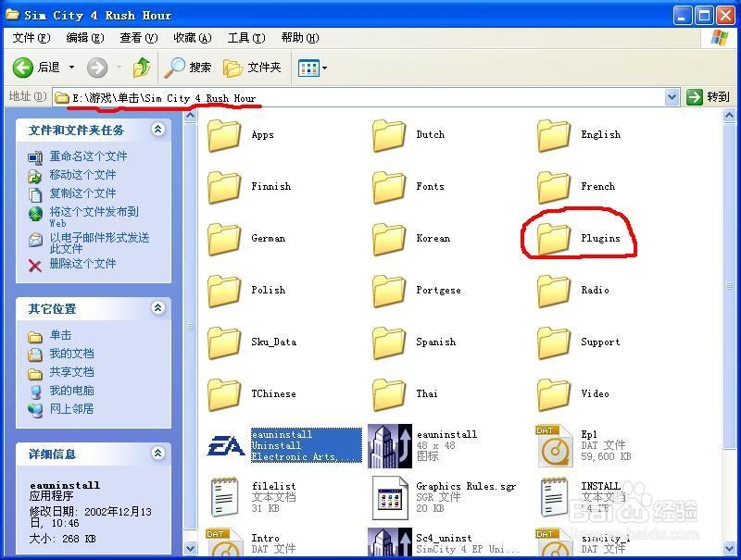Image resolution: width=741 pixels, height=560 pixels.
Task: Select Graphics Rules.sgr file icon
Action: click(x=390, y=497)
